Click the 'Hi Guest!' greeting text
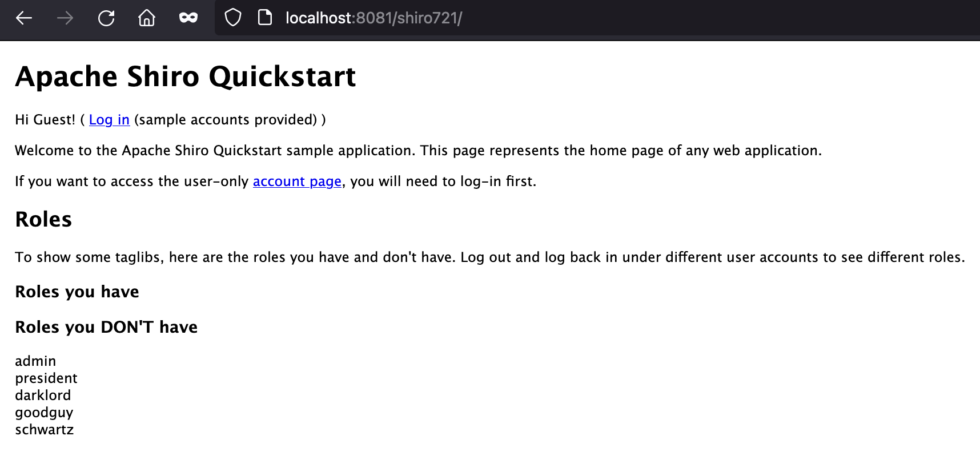980x452 pixels. 45,120
